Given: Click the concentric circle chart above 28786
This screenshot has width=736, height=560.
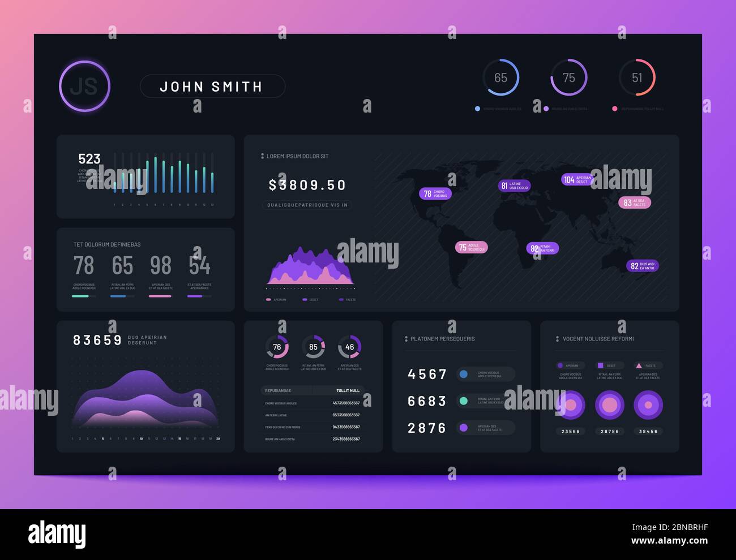Looking at the screenshot, I should (610, 405).
